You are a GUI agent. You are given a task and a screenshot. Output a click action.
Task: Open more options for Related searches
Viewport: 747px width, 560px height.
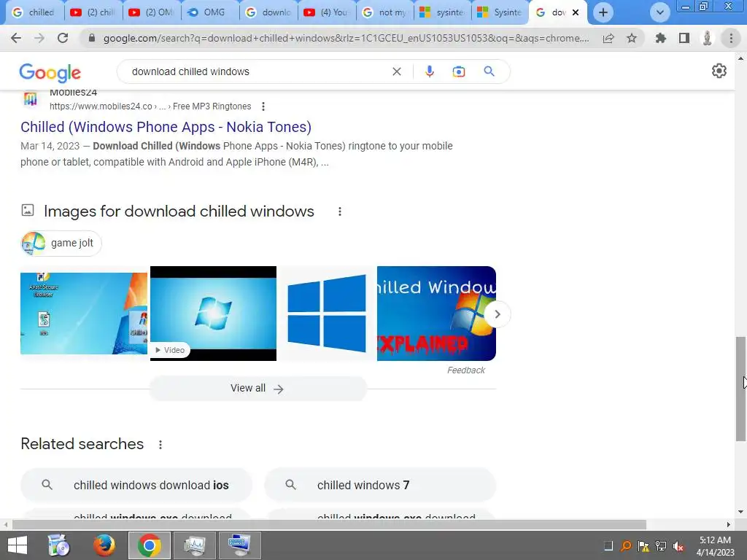click(x=160, y=444)
